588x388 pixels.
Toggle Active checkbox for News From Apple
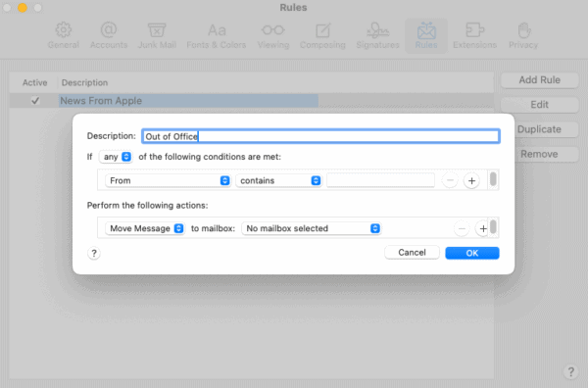(35, 101)
